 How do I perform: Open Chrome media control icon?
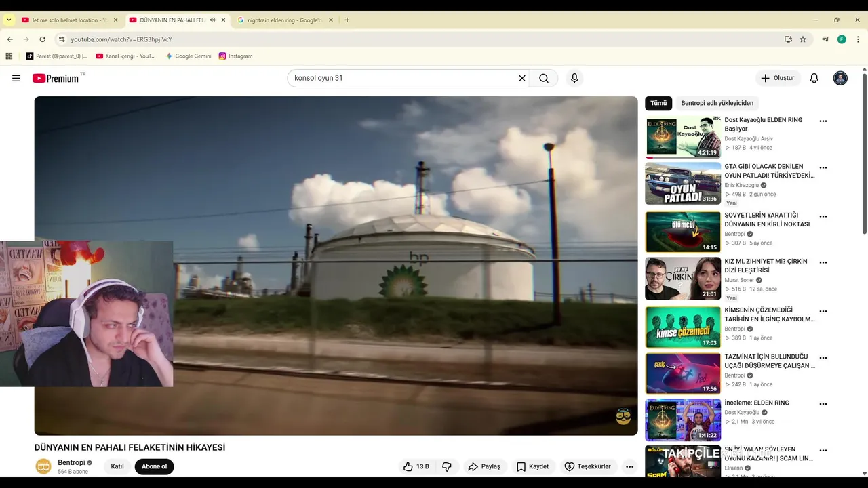click(x=825, y=39)
